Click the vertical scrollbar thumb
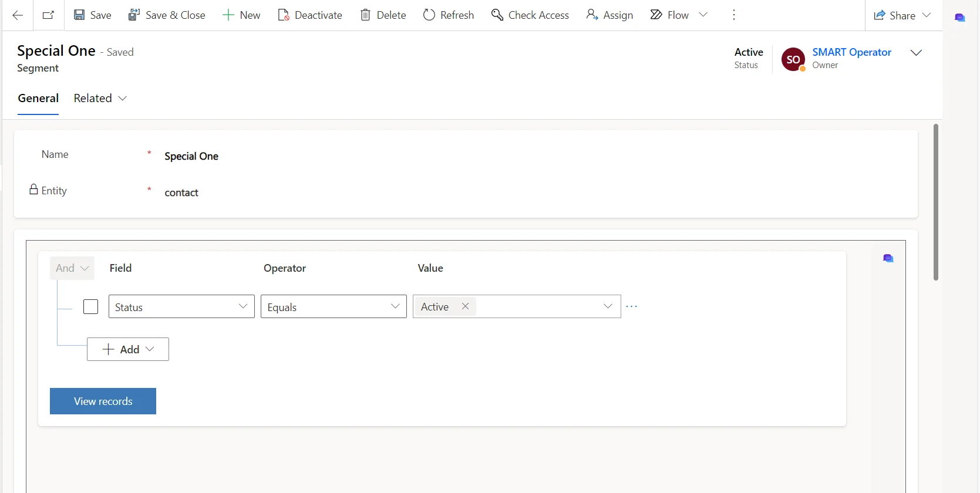 click(x=935, y=202)
